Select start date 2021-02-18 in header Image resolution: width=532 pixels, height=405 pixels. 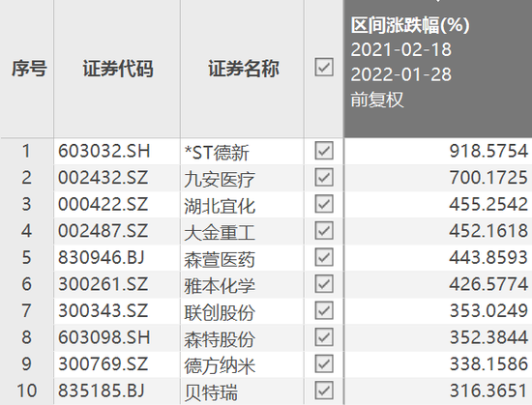(401, 49)
